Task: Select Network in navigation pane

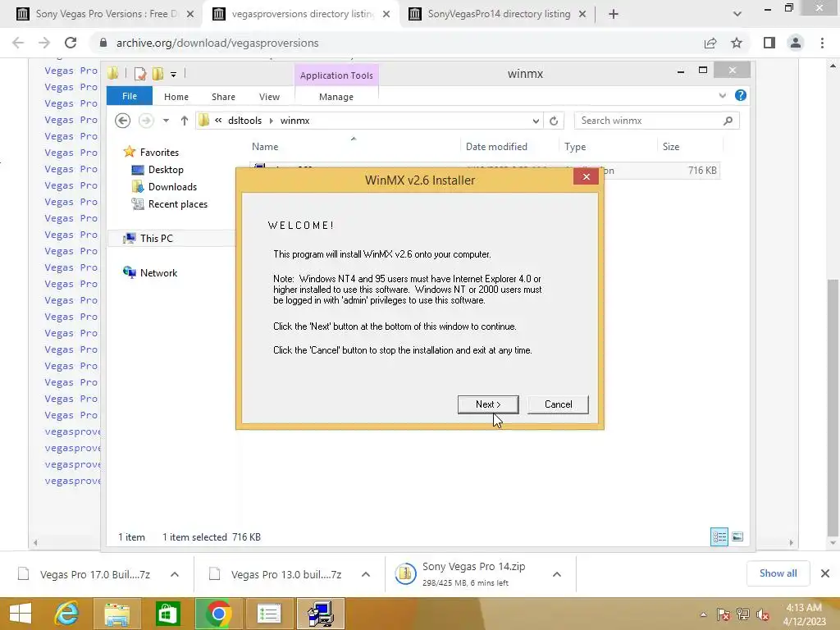Action: tap(158, 272)
